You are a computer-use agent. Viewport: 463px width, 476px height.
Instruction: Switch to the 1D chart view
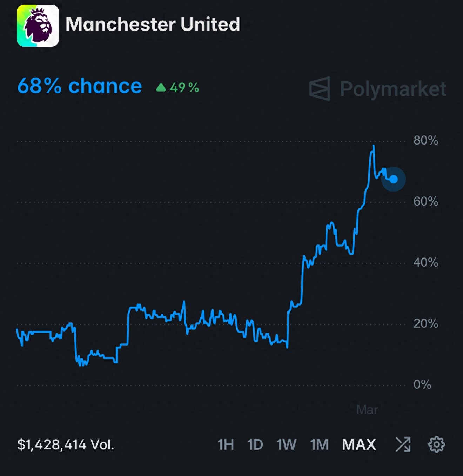click(x=255, y=445)
